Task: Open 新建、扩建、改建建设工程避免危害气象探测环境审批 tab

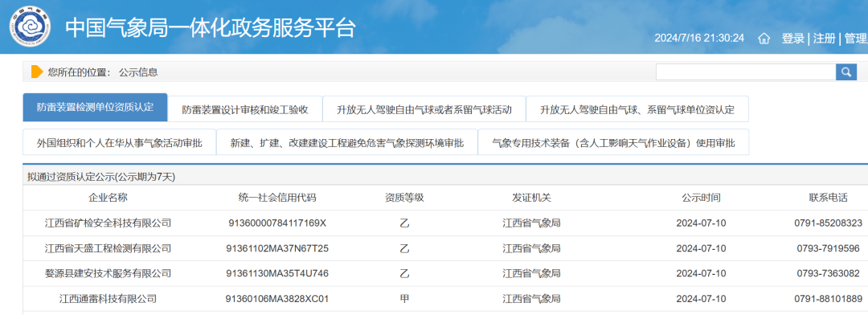Action: (x=347, y=143)
